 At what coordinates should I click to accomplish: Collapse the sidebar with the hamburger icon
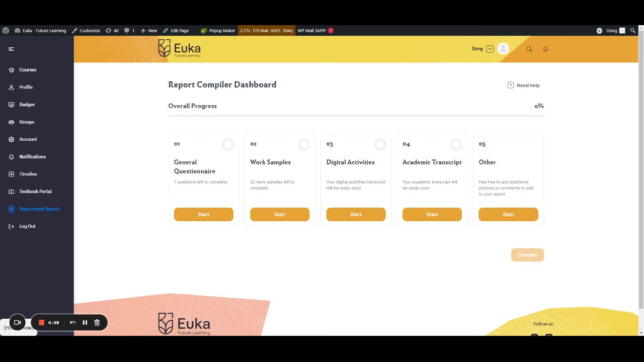tap(11, 49)
